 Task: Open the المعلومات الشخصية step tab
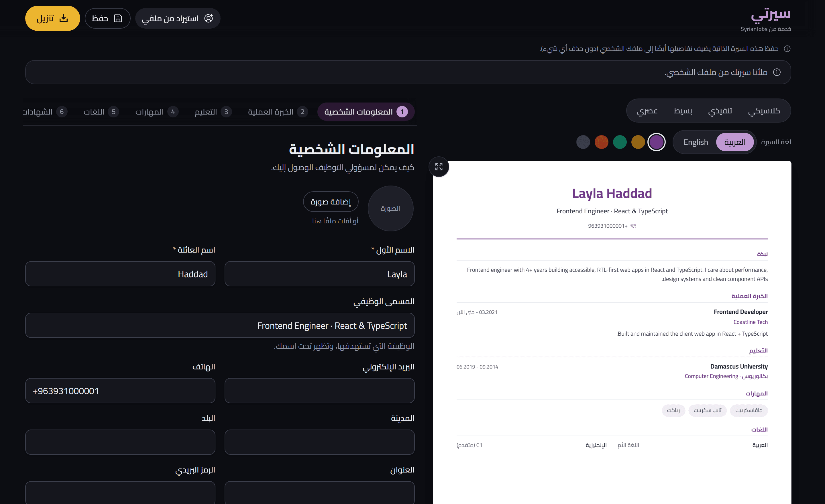[366, 112]
